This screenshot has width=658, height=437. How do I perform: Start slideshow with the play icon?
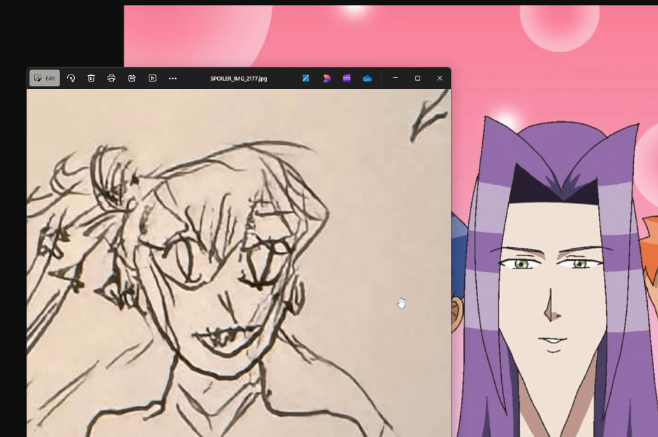click(152, 78)
